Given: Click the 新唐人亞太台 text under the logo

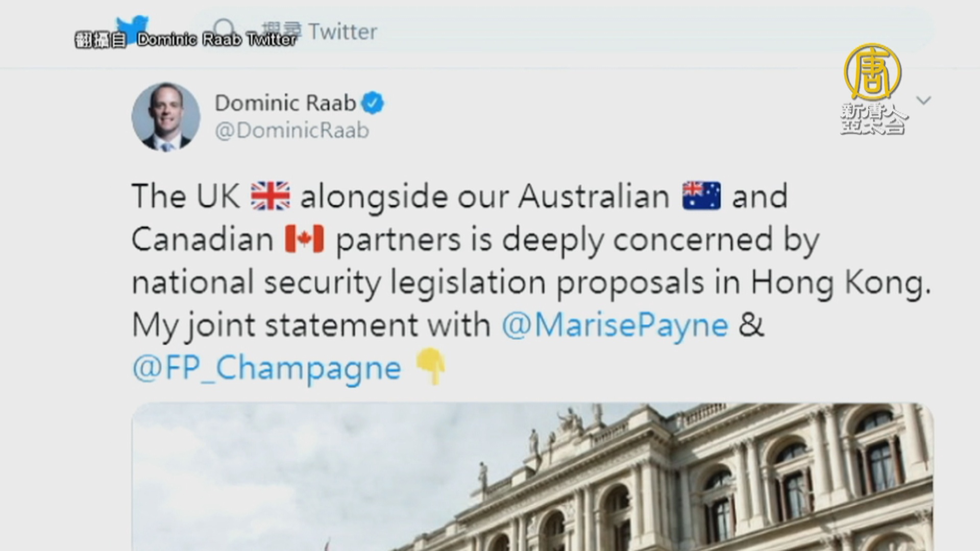Looking at the screenshot, I should pos(872,118).
